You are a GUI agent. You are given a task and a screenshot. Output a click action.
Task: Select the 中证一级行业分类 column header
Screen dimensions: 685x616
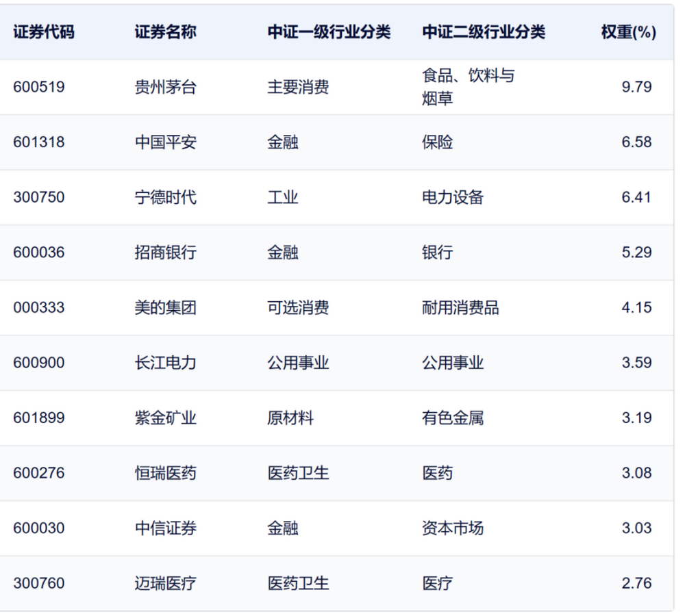[329, 32]
